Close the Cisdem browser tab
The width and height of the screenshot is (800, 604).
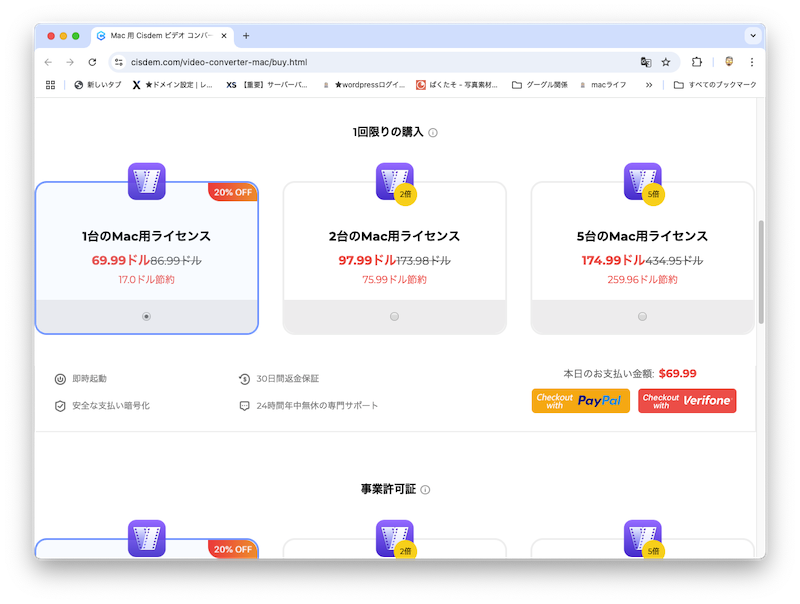pyautogui.click(x=223, y=36)
